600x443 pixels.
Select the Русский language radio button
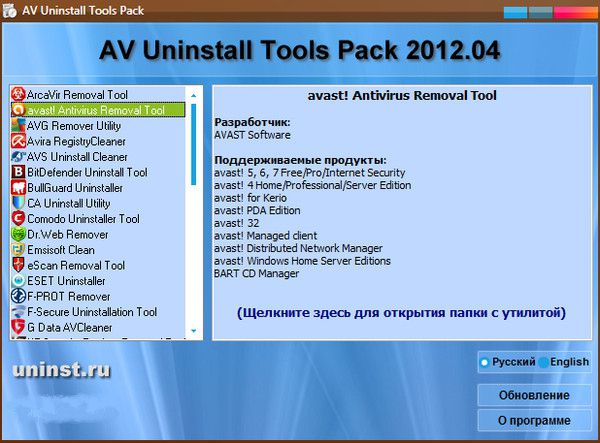484,362
